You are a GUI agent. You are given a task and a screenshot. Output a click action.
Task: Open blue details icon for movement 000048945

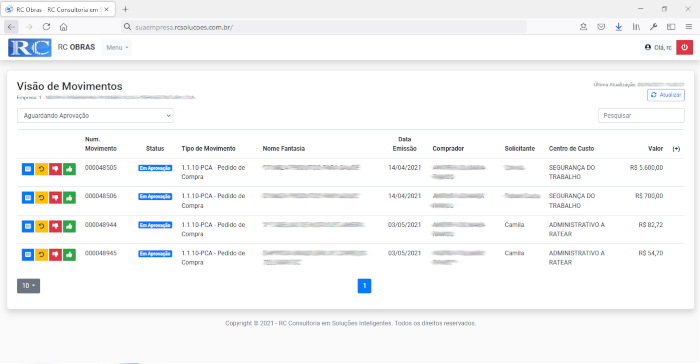[x=28, y=255]
